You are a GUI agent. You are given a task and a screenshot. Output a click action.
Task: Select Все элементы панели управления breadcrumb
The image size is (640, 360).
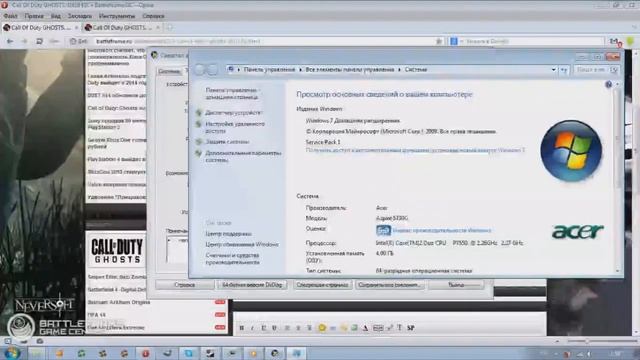click(x=349, y=70)
